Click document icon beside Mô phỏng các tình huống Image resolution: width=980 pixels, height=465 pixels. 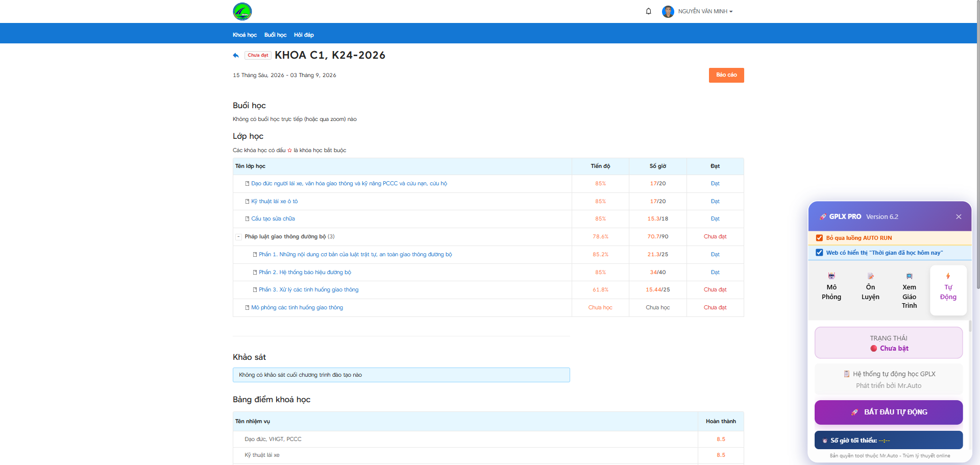coord(247,308)
